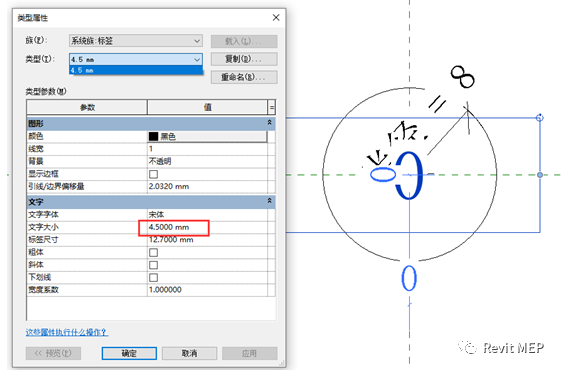Collapse the 文字 section chevron
569x379 pixels.
tap(270, 201)
